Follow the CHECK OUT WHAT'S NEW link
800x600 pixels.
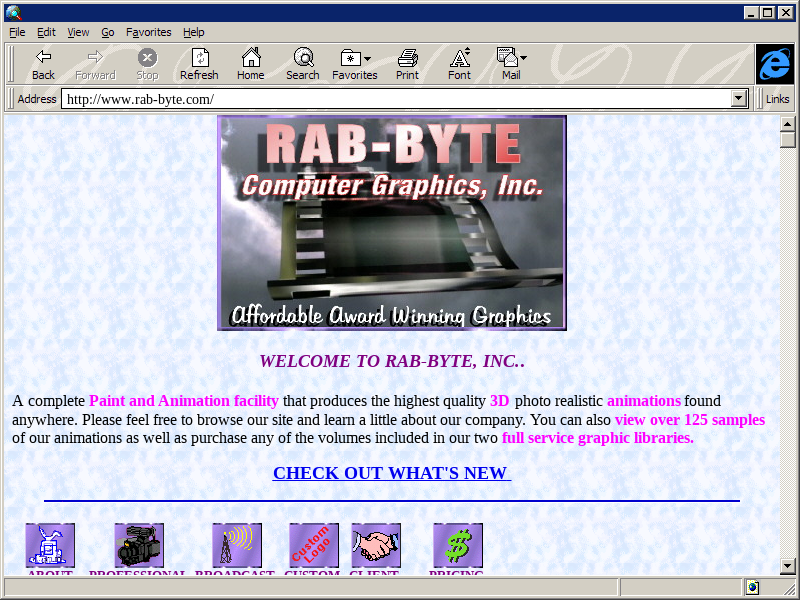[391, 473]
